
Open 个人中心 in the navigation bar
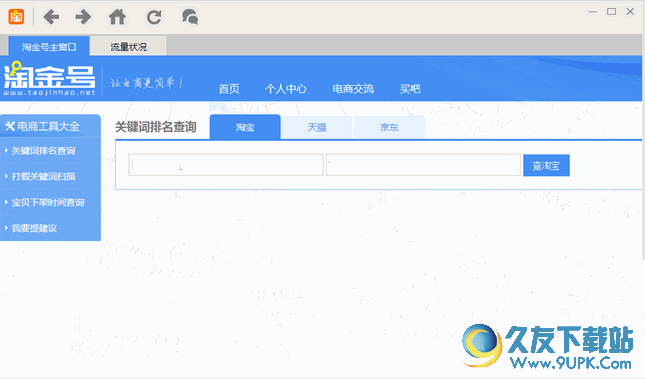point(286,88)
